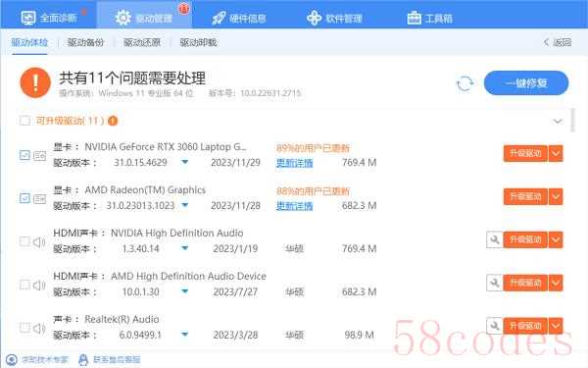The image size is (588, 368).
Task: Open version dropdown for driver 31.0.15.4629
Action: (x=185, y=162)
